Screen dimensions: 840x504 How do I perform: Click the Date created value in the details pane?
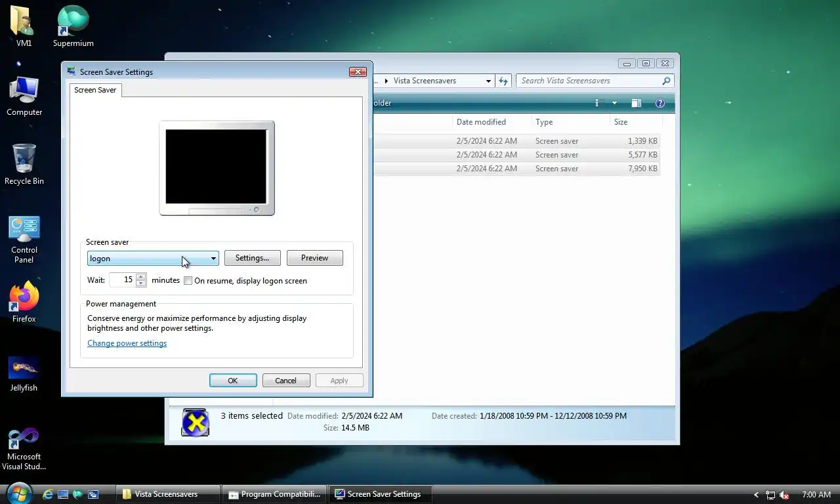(x=553, y=416)
